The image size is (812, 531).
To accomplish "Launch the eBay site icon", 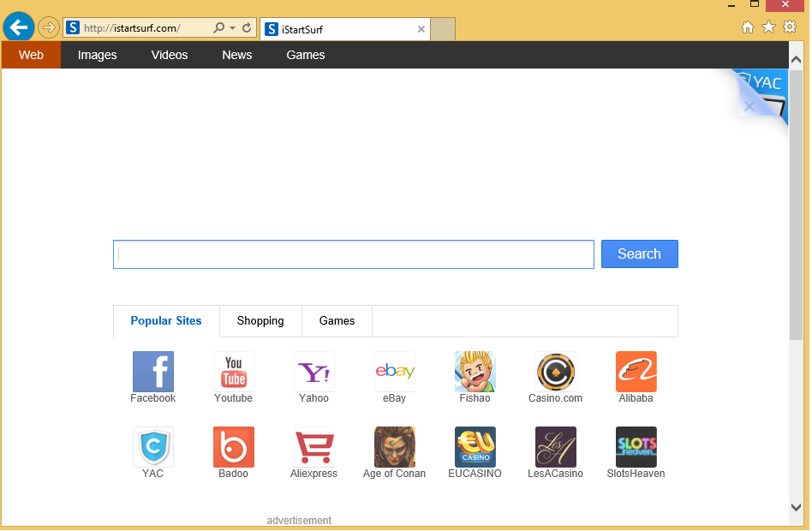I will tap(394, 372).
